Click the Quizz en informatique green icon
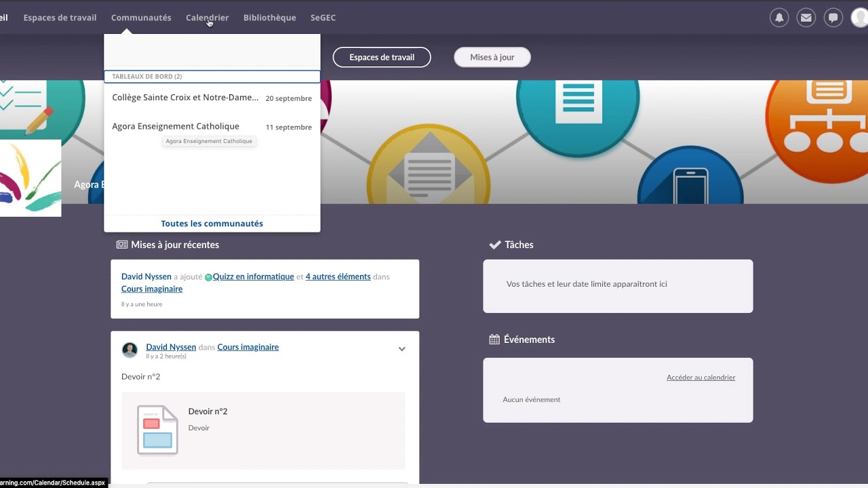Image resolution: width=868 pixels, height=488 pixels. coord(208,277)
